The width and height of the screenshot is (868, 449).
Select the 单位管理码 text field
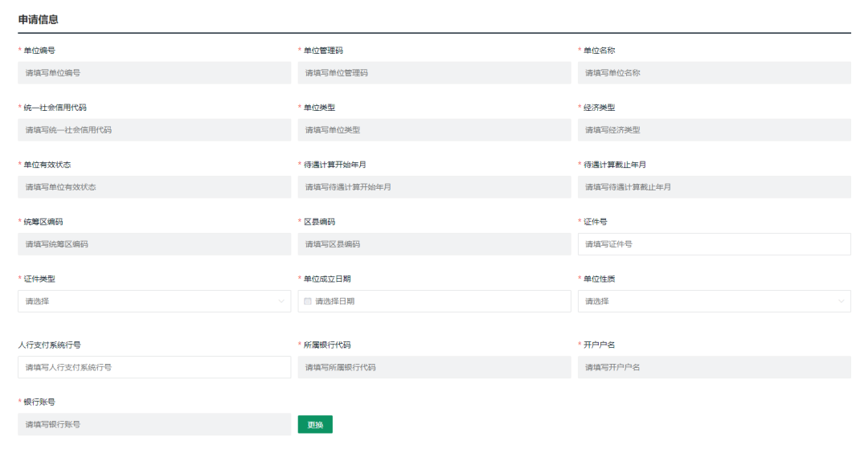click(434, 73)
